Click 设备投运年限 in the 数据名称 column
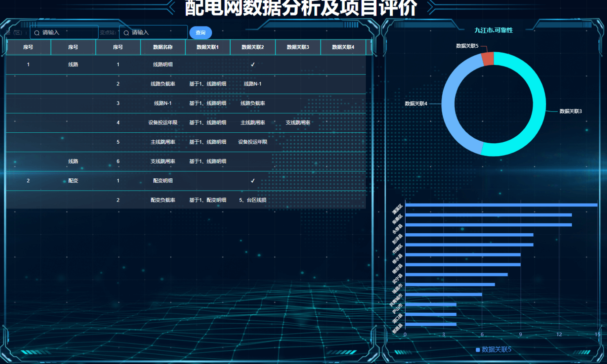607x364 pixels. pos(163,123)
